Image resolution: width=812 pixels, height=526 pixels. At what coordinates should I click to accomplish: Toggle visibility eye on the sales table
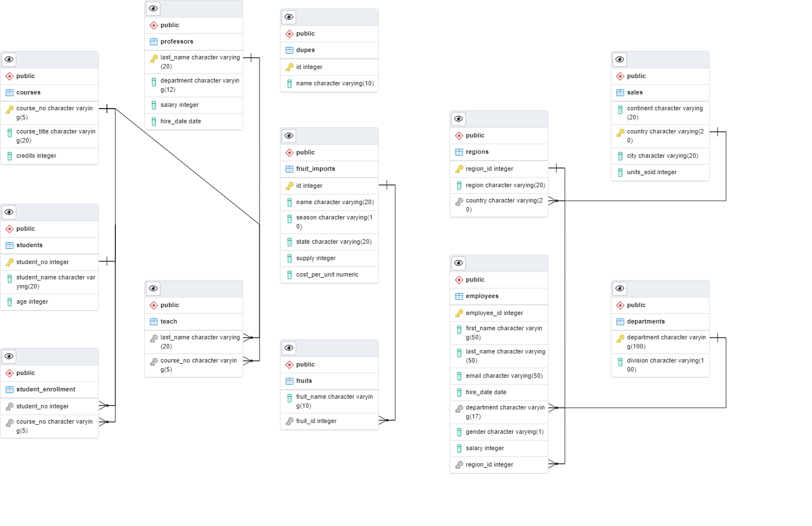pos(619,59)
